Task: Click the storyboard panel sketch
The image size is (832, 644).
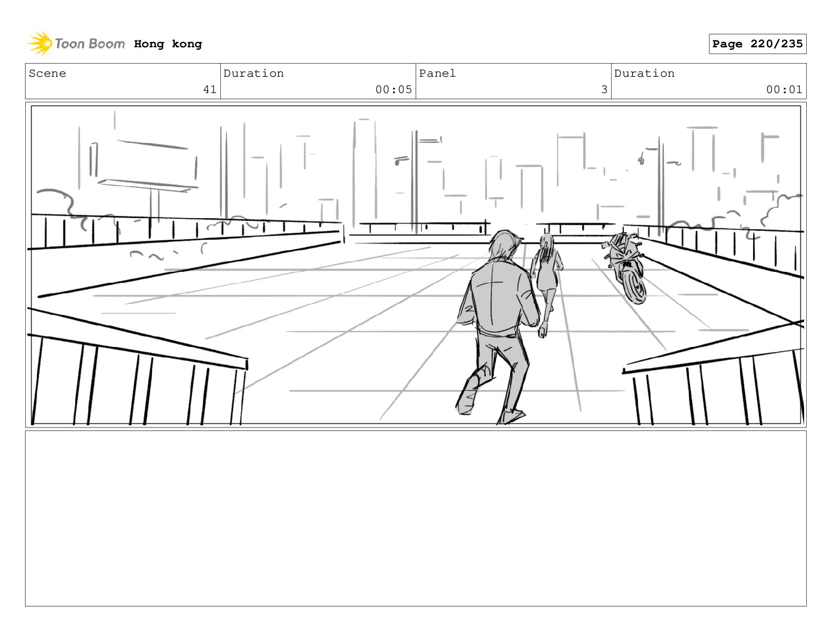Action: tap(415, 265)
